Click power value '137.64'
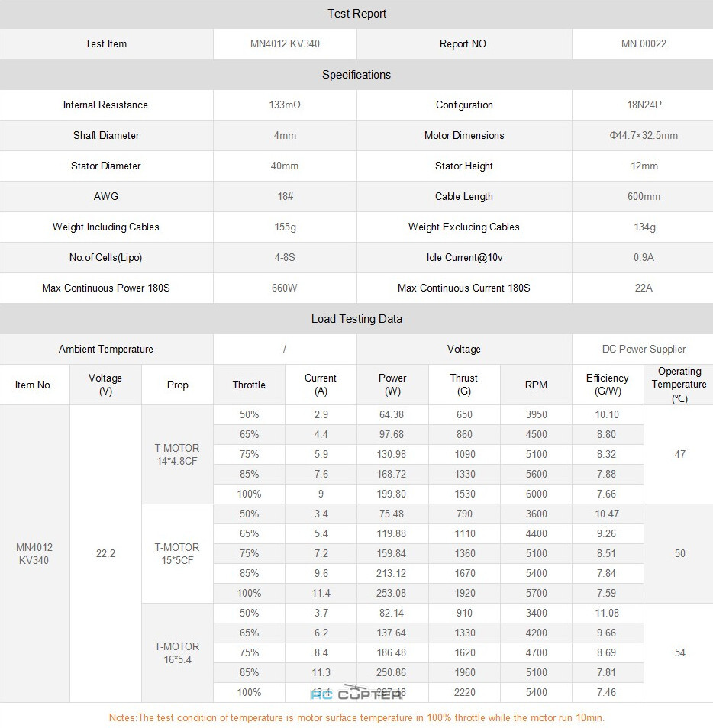 tap(391, 633)
